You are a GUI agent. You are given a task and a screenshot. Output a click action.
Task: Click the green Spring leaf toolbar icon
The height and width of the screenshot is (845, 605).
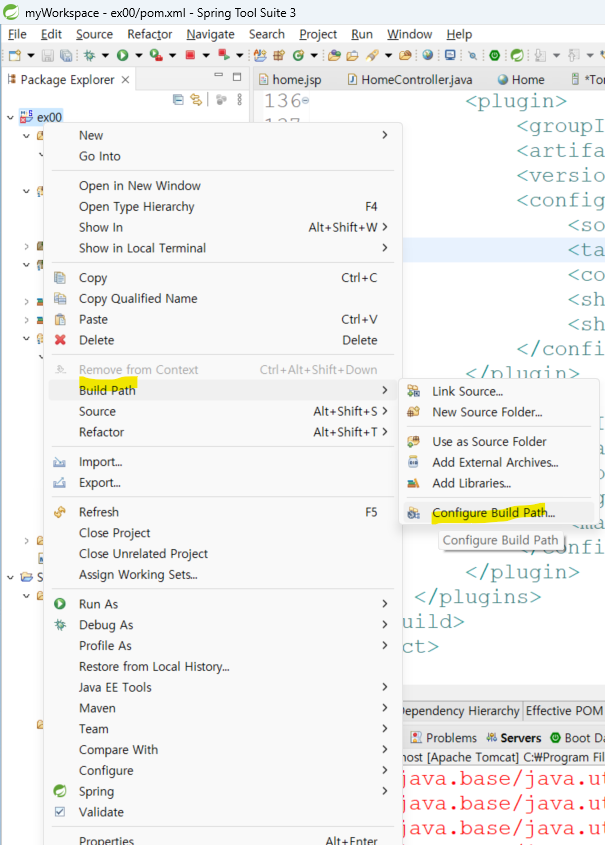517,55
